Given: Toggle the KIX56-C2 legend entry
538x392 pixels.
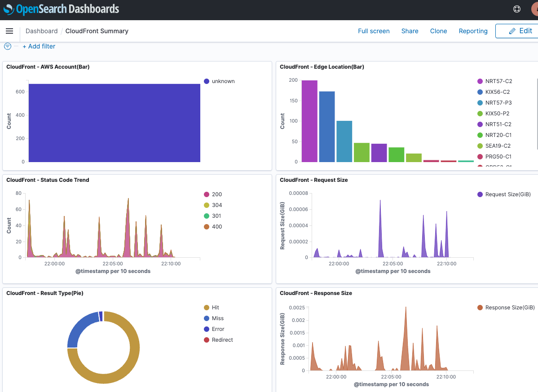Looking at the screenshot, I should (x=494, y=92).
